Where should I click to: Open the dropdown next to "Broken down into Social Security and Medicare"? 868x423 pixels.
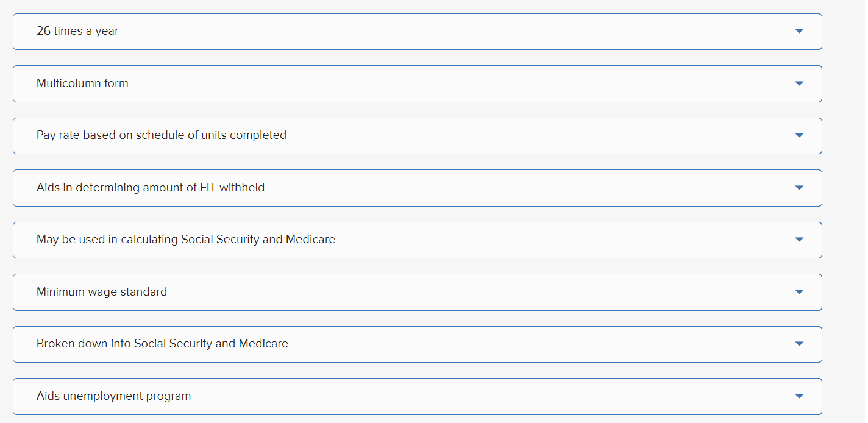click(x=799, y=344)
